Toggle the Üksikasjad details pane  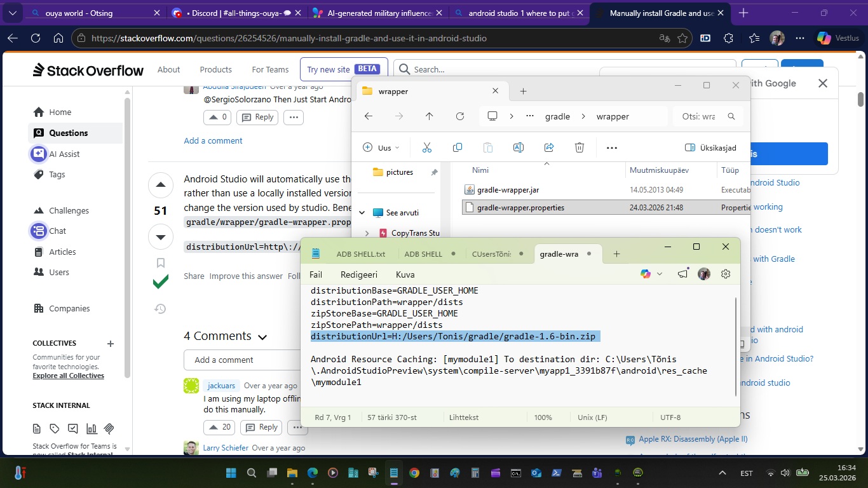coord(710,147)
